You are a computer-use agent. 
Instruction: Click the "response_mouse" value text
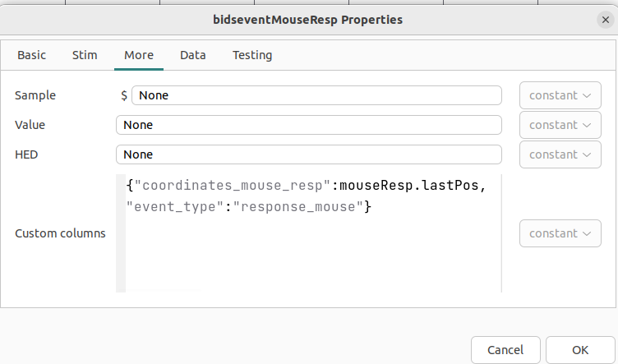coord(297,206)
